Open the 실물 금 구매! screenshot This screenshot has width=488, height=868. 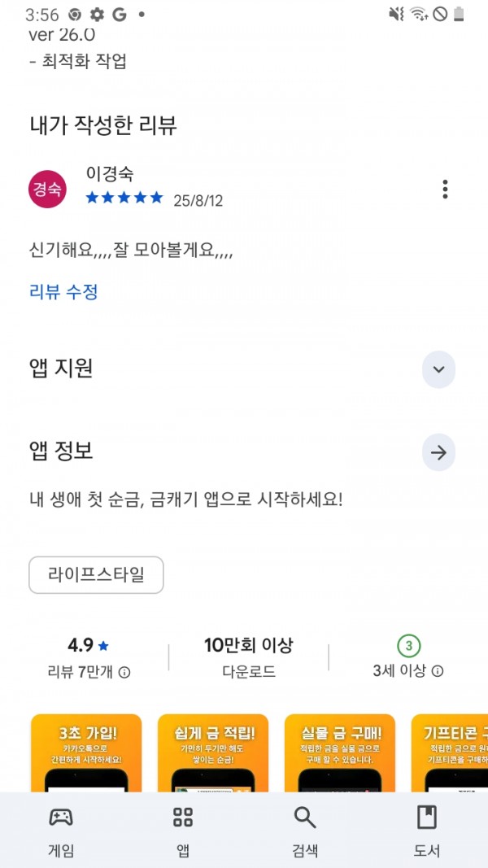pyautogui.click(x=340, y=752)
